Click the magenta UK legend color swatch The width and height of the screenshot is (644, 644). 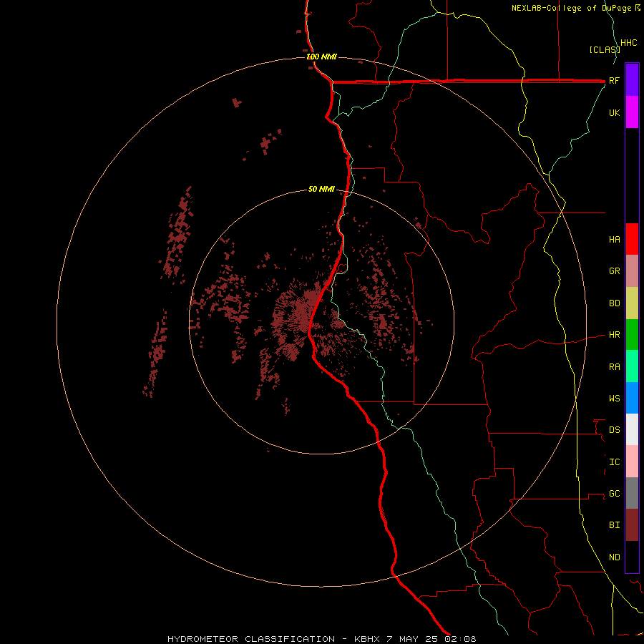(632, 112)
